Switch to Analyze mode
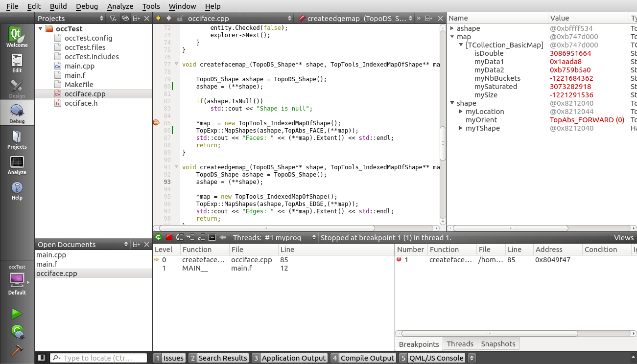Image resolution: width=637 pixels, height=364 pixels. click(x=17, y=164)
